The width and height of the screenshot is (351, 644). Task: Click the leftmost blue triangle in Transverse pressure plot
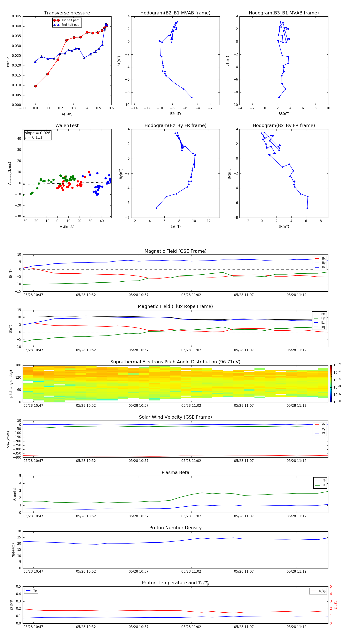35,61
